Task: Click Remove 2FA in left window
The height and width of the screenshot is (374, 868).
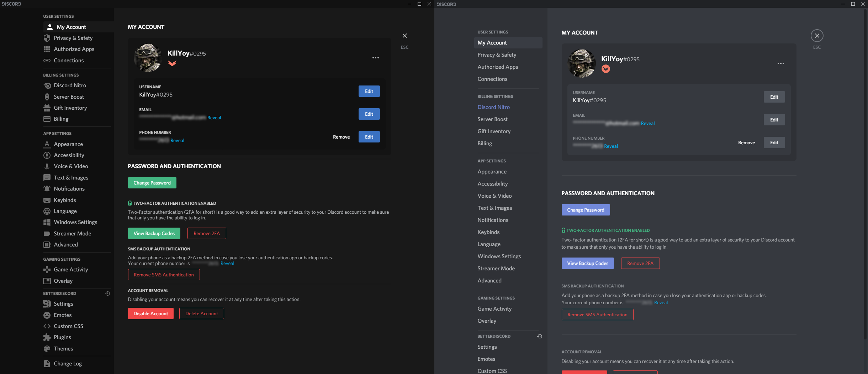Action: (207, 233)
